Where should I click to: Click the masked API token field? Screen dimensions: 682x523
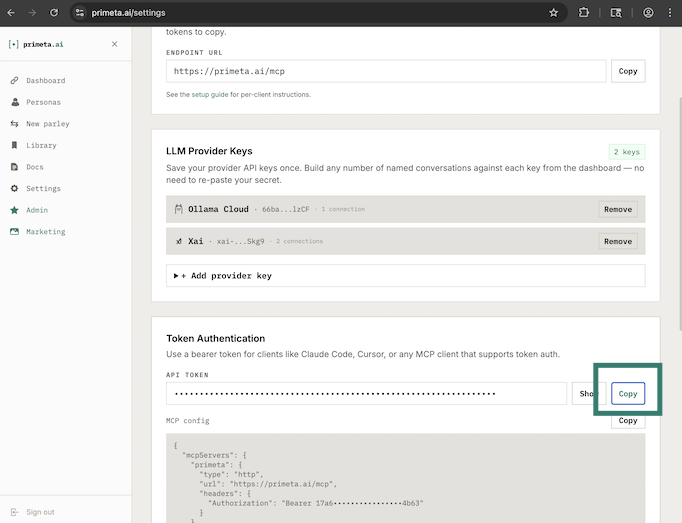pyautogui.click(x=366, y=393)
